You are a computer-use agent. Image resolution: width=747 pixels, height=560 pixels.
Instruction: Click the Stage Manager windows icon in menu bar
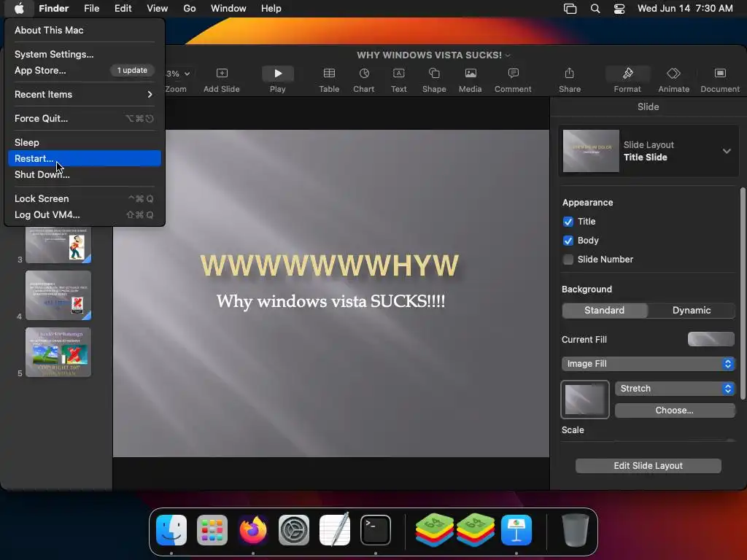click(x=570, y=8)
